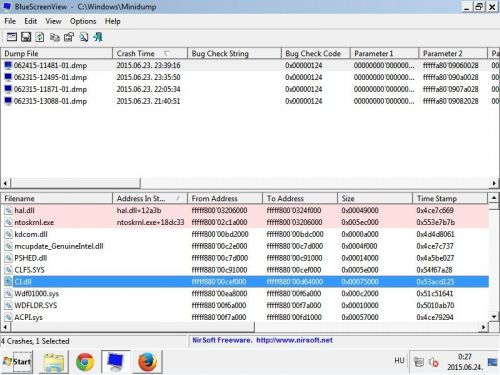The image size is (500, 375).
Task: Click address hal.dll+12a3b
Action: (x=139, y=211)
